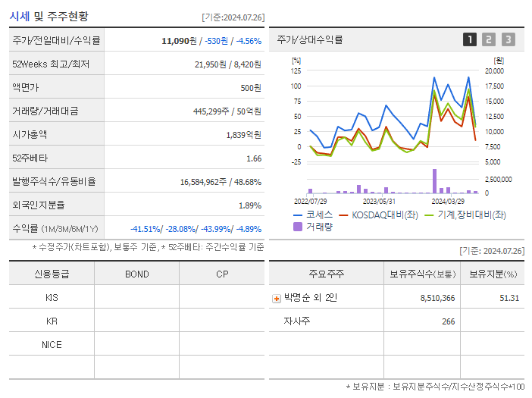532x398 pixels.
Task: Select the NICE credit rating row
Action: click(x=136, y=344)
